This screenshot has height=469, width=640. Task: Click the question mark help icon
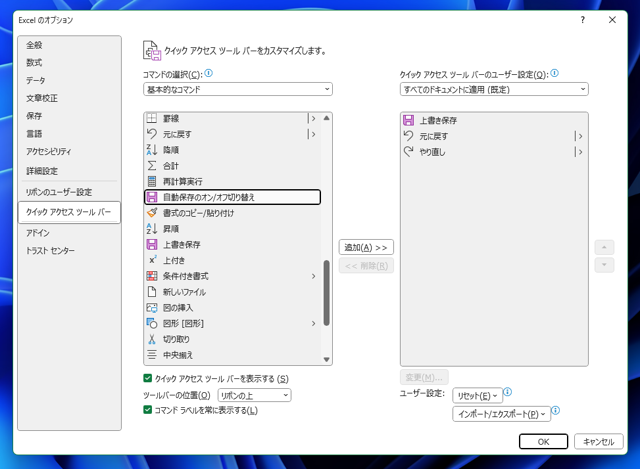[582, 20]
